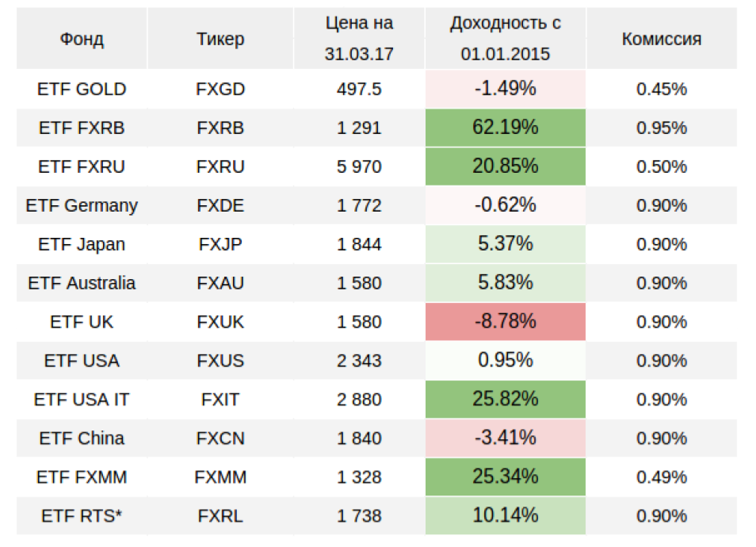Image resolution: width=756 pixels, height=547 pixels.
Task: Click the 5 970 price cell
Action: (x=359, y=166)
